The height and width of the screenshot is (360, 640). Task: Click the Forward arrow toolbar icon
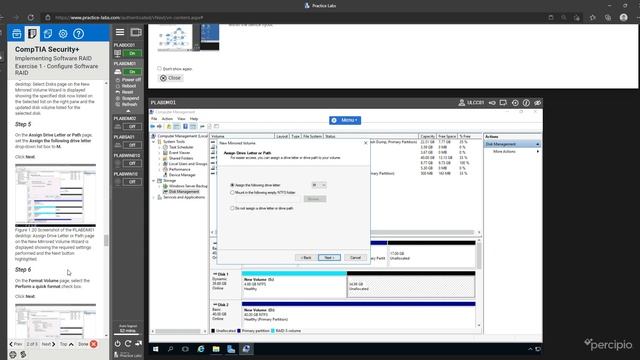click(160, 127)
